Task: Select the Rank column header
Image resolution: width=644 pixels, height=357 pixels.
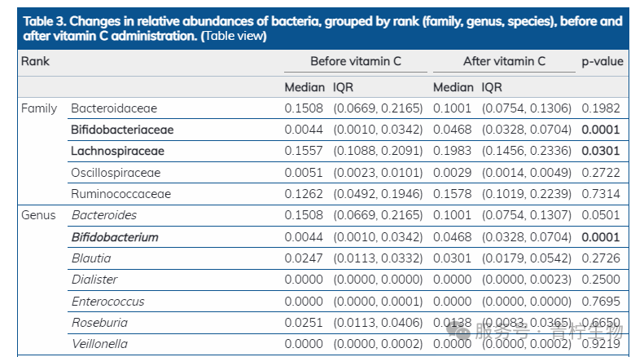Action: click(35, 61)
